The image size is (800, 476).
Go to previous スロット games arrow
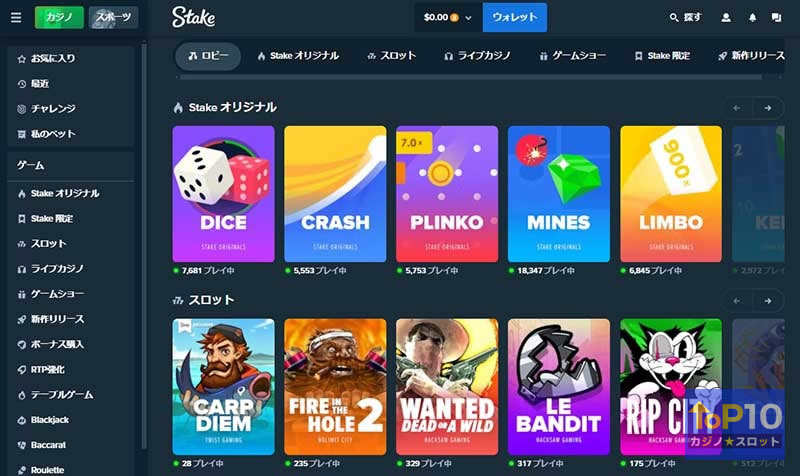736,300
